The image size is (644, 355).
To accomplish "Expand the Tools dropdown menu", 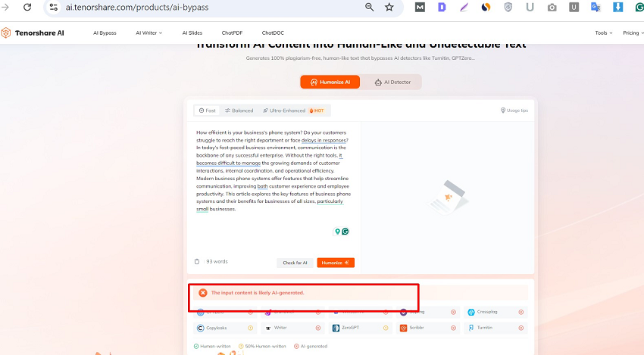I will [604, 33].
